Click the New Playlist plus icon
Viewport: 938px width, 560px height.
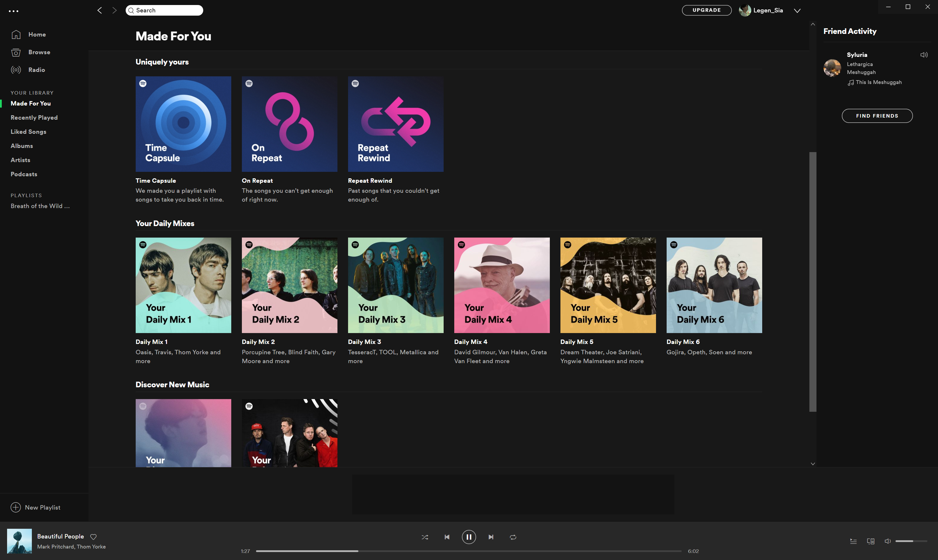pyautogui.click(x=15, y=508)
